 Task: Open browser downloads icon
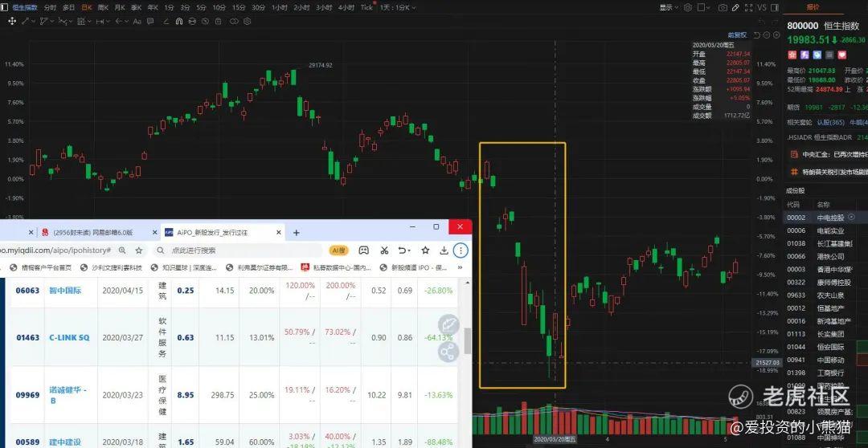[444, 250]
